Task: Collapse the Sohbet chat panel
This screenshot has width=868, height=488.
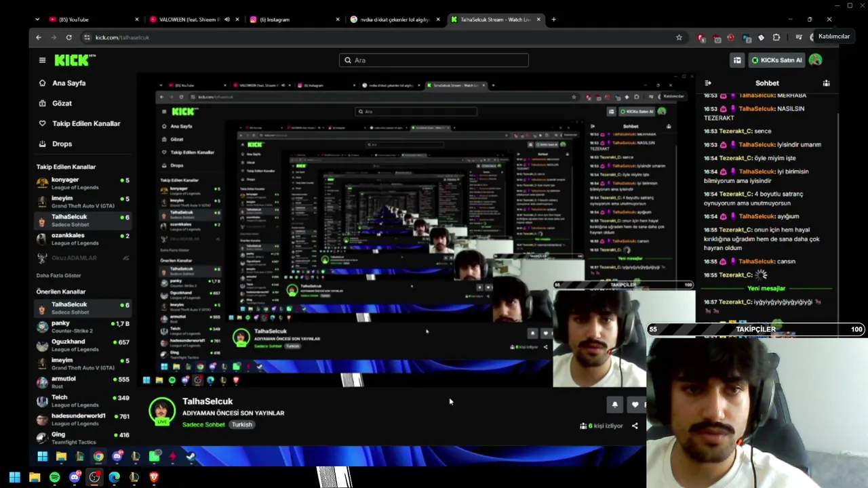Action: click(708, 83)
